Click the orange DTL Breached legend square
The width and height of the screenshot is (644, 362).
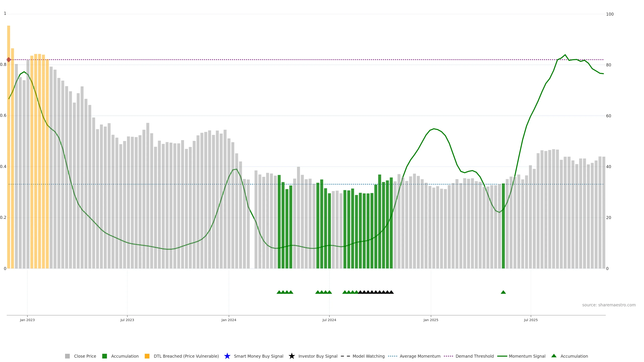[x=147, y=356]
